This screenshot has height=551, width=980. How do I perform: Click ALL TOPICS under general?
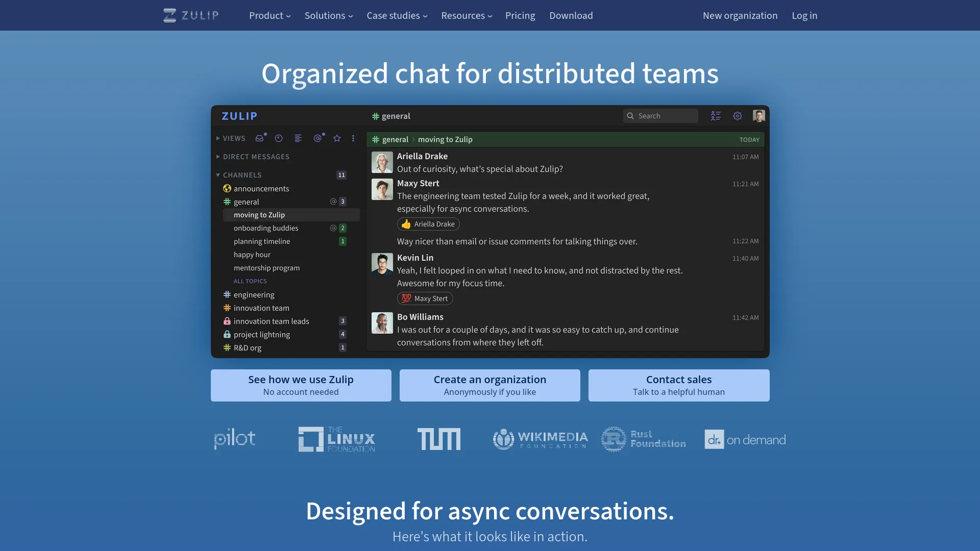[x=250, y=281]
